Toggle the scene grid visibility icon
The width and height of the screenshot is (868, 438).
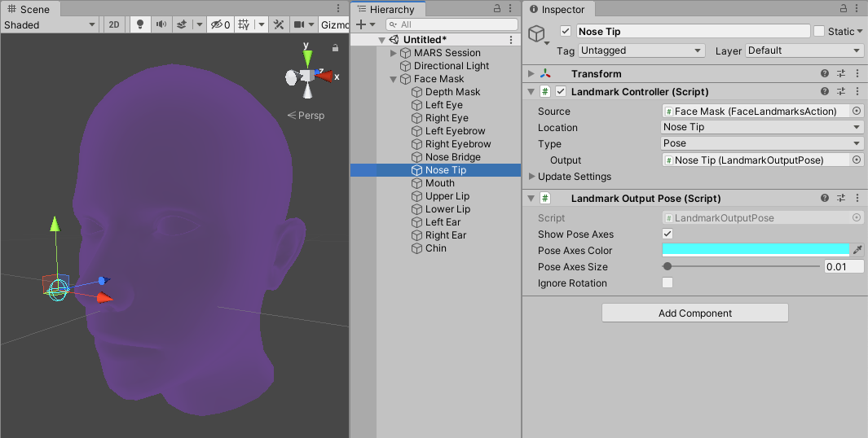tap(243, 24)
